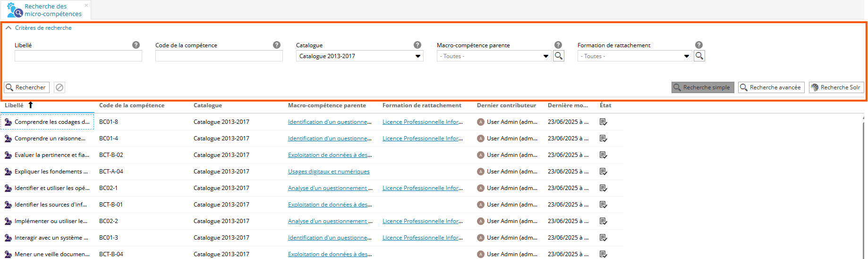This screenshot has width=868, height=259.
Task: Switch to Recherche avancée mode
Action: [771, 87]
